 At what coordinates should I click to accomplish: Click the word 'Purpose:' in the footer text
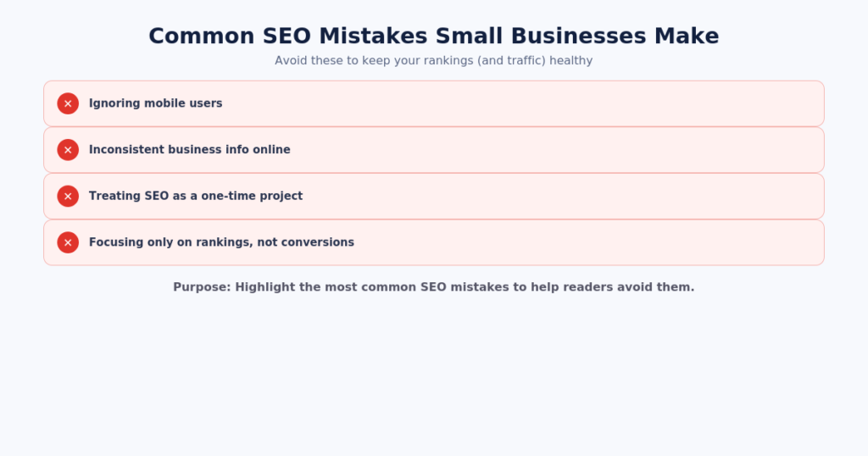(202, 287)
